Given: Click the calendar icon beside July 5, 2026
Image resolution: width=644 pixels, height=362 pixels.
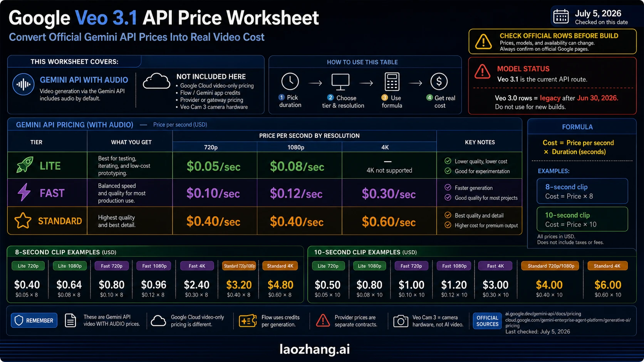Looking at the screenshot, I should tap(561, 17).
